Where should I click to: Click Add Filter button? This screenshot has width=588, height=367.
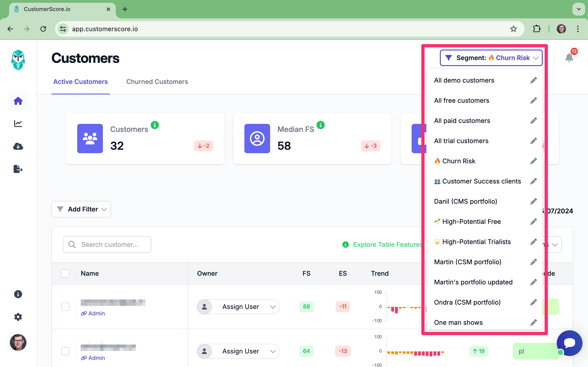point(81,209)
